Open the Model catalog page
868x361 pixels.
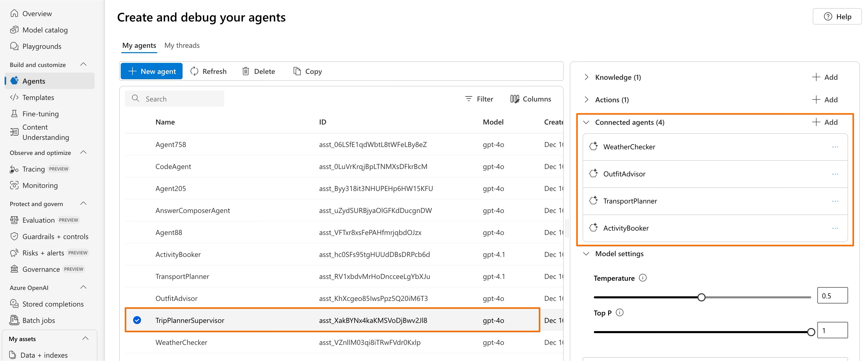[x=45, y=30]
